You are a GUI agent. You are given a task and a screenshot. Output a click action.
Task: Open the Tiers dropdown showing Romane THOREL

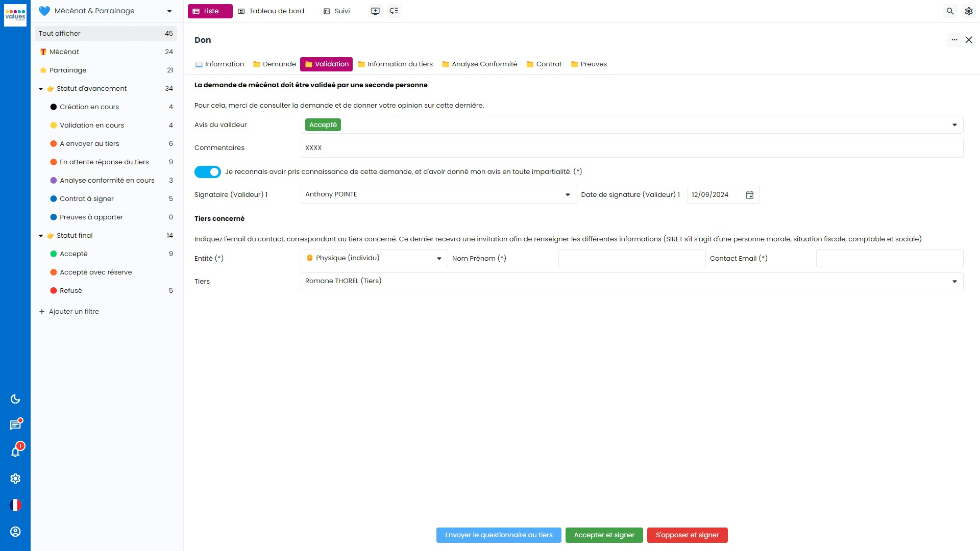coord(954,281)
